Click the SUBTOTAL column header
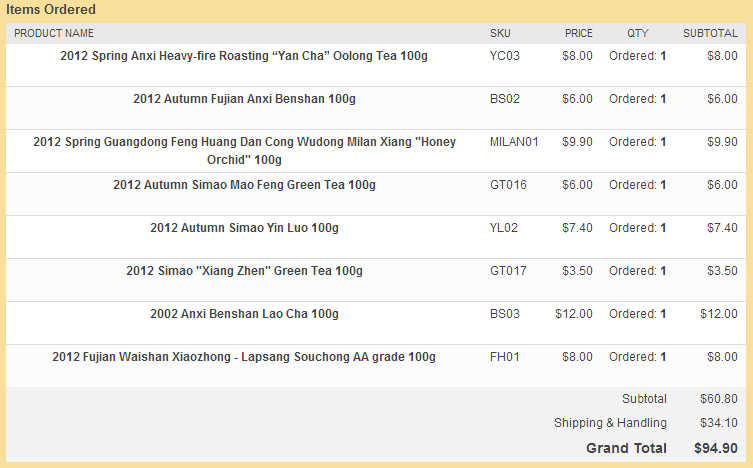 (710, 33)
